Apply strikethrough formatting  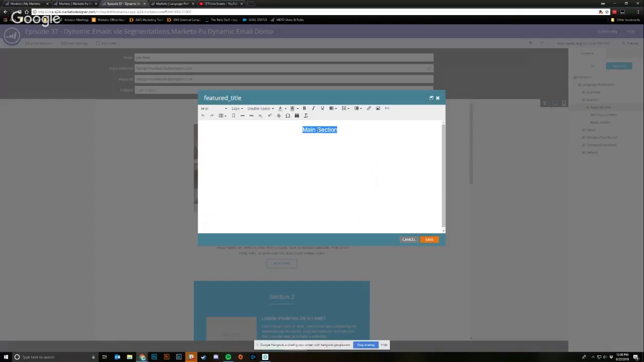click(x=279, y=116)
